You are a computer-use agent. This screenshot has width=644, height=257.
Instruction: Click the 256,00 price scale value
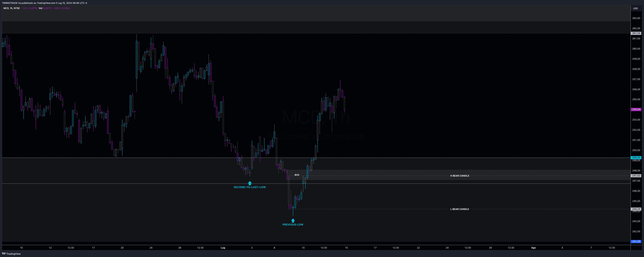pyautogui.click(x=636, y=89)
